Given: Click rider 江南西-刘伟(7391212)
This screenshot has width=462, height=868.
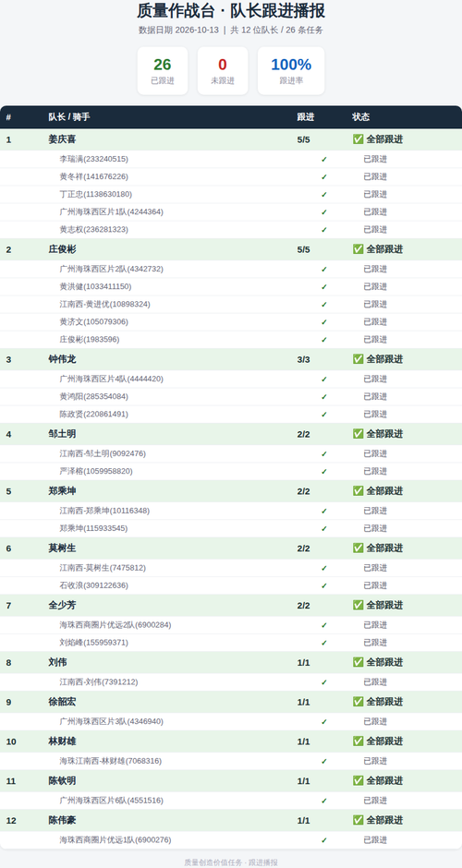Looking at the screenshot, I should click(99, 682).
